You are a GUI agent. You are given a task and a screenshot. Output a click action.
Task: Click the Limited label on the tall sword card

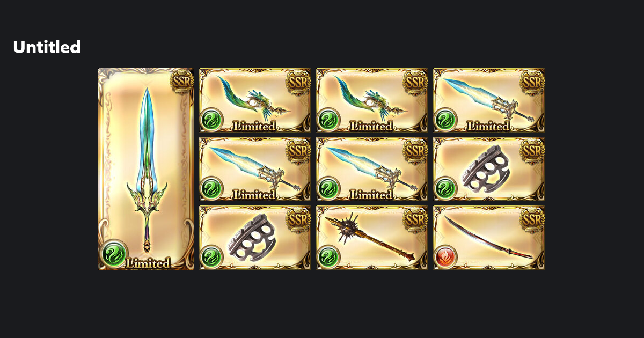pos(148,263)
